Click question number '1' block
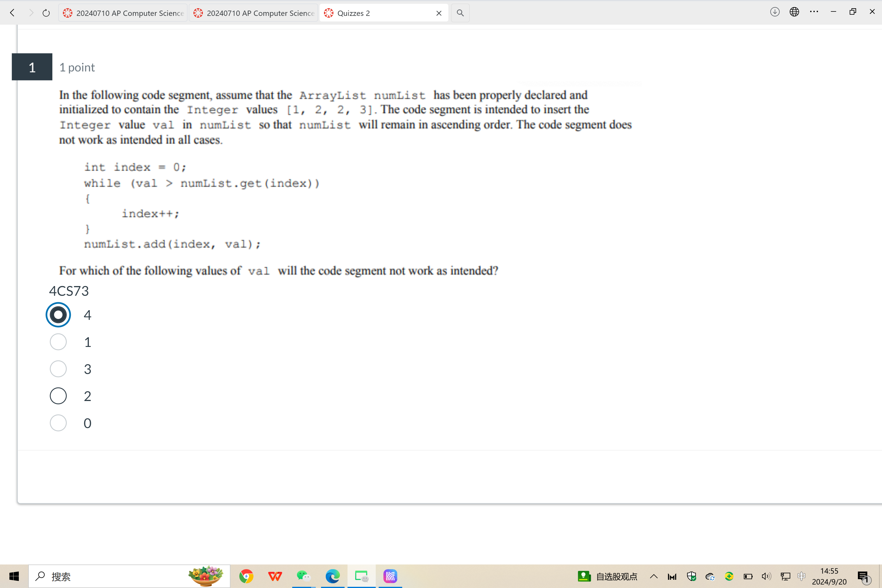 click(31, 67)
